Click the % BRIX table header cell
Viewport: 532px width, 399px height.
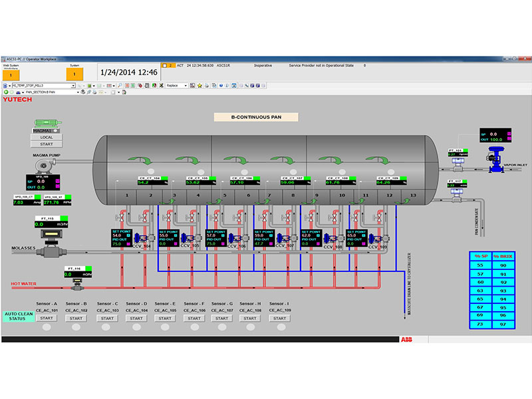point(503,256)
